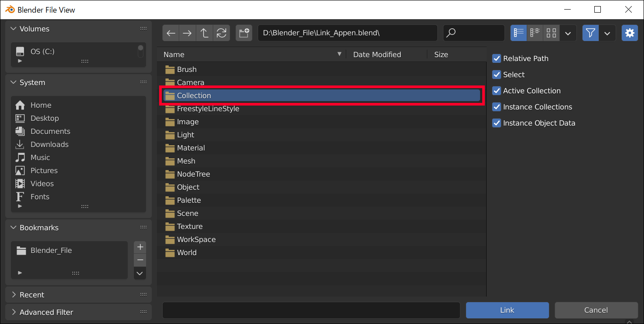Disable the Relative Path option
Screen dimensions: 644x324
(x=497, y=58)
